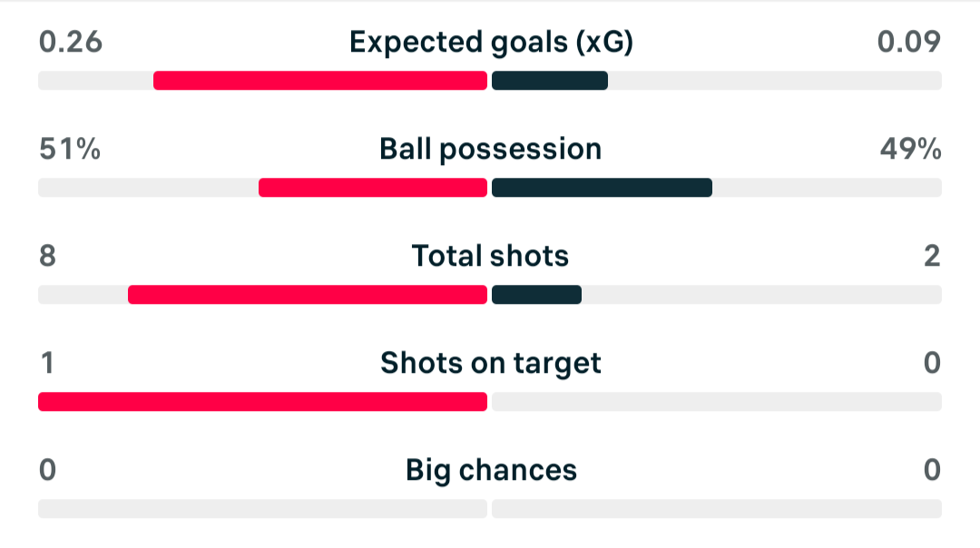Screen dimensions: 980x548
Task: Click the empty away Shots on target bar
Action: [x=717, y=402]
